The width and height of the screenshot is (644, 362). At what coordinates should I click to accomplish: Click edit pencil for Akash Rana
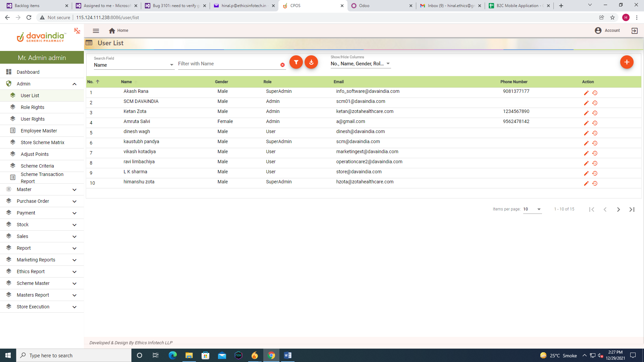(x=586, y=93)
